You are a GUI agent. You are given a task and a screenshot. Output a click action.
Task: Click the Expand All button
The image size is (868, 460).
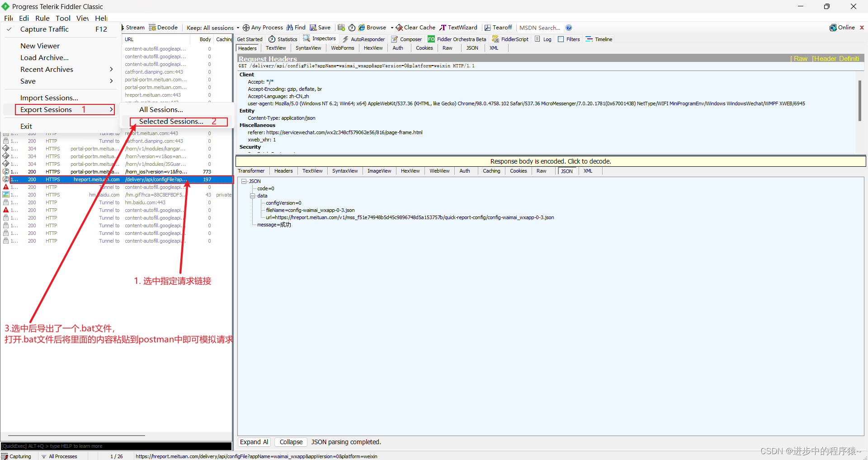coord(254,442)
